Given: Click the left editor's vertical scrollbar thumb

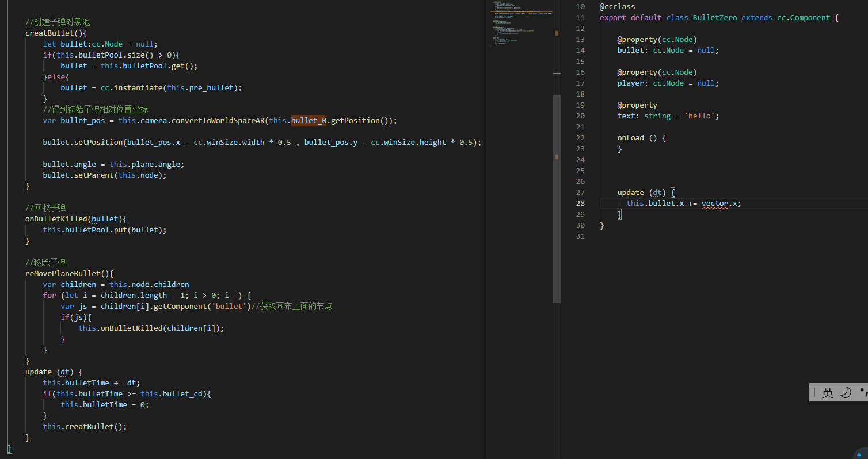Looking at the screenshot, I should pos(557,198).
